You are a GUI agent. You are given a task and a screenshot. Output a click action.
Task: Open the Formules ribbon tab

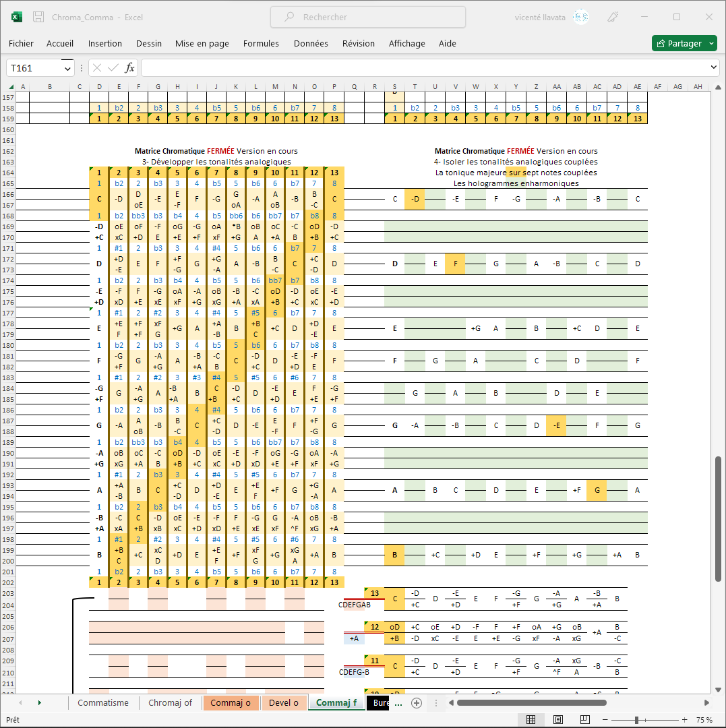(261, 43)
